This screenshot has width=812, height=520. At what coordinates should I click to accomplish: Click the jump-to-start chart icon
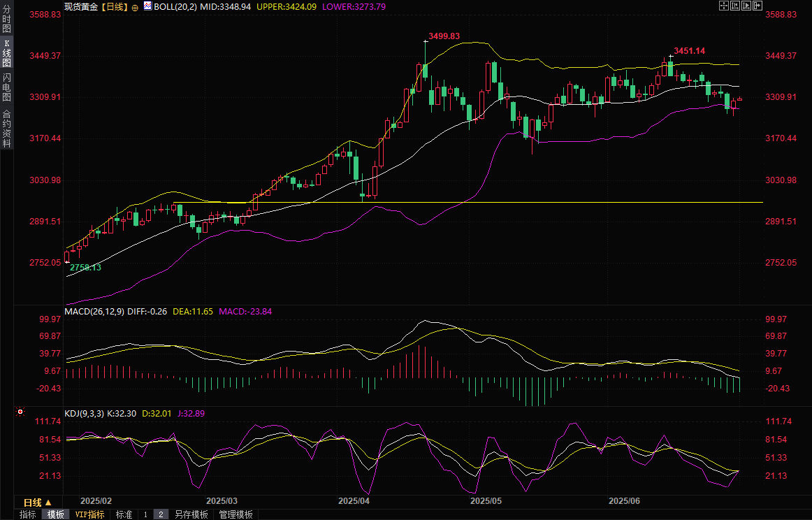pyautogui.click(x=735, y=6)
